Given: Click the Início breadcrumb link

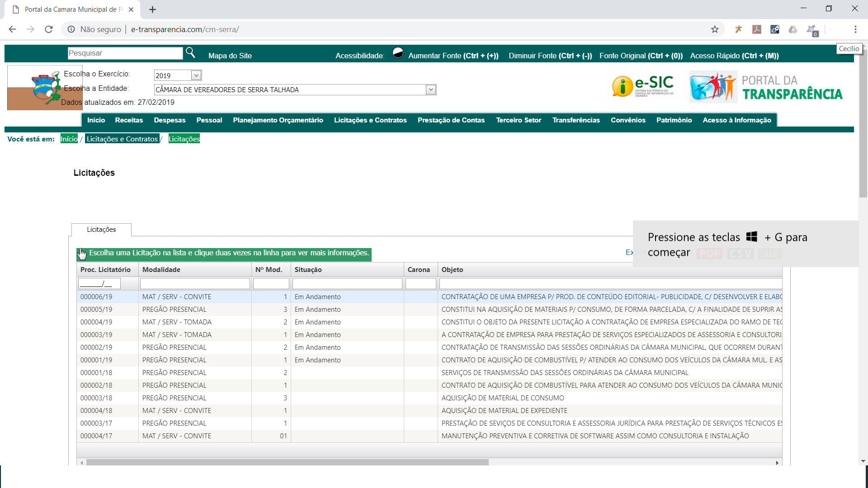Looking at the screenshot, I should (69, 139).
